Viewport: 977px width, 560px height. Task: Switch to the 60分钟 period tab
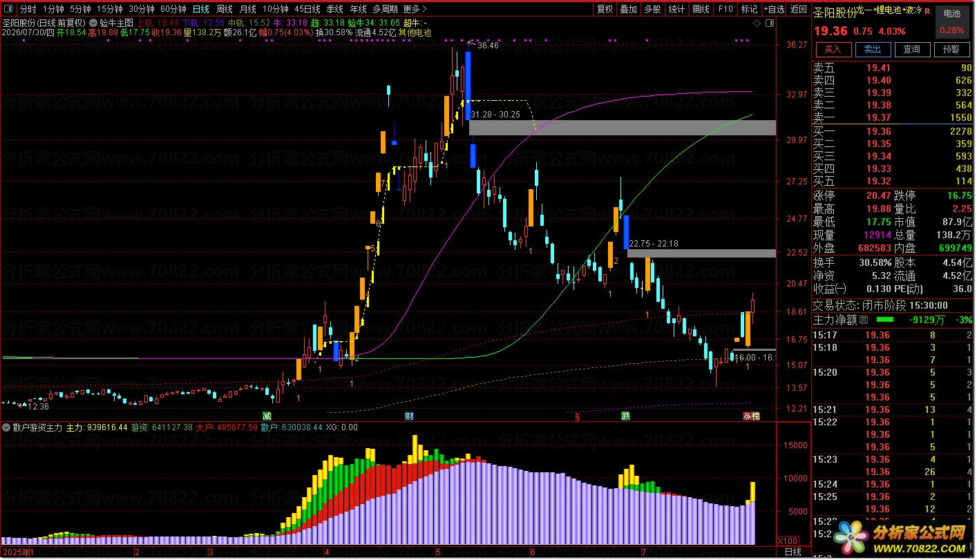173,9
